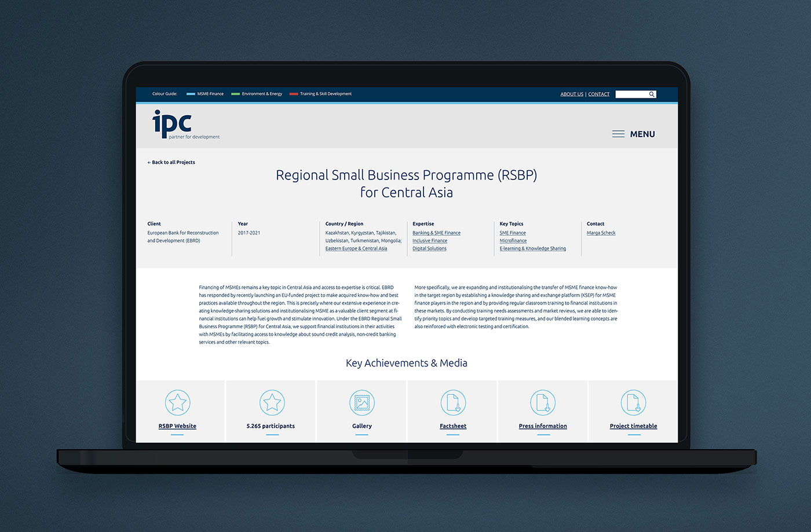Go back to all Projects

[171, 162]
